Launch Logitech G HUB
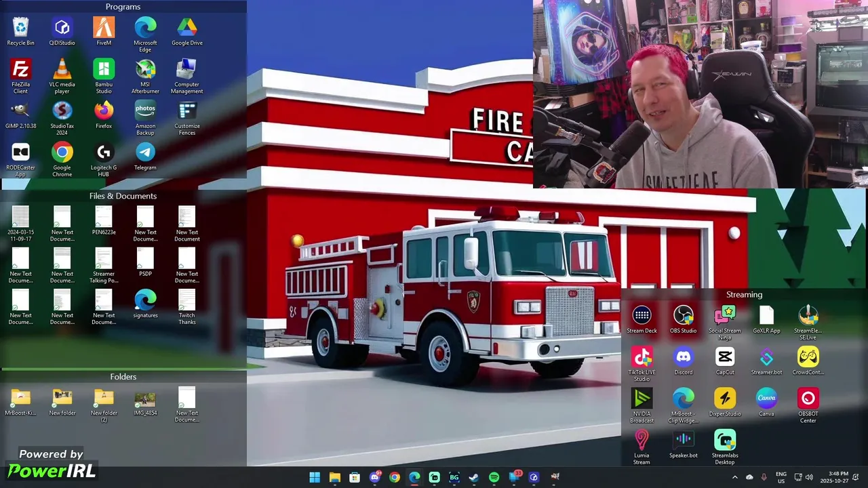 coord(104,160)
